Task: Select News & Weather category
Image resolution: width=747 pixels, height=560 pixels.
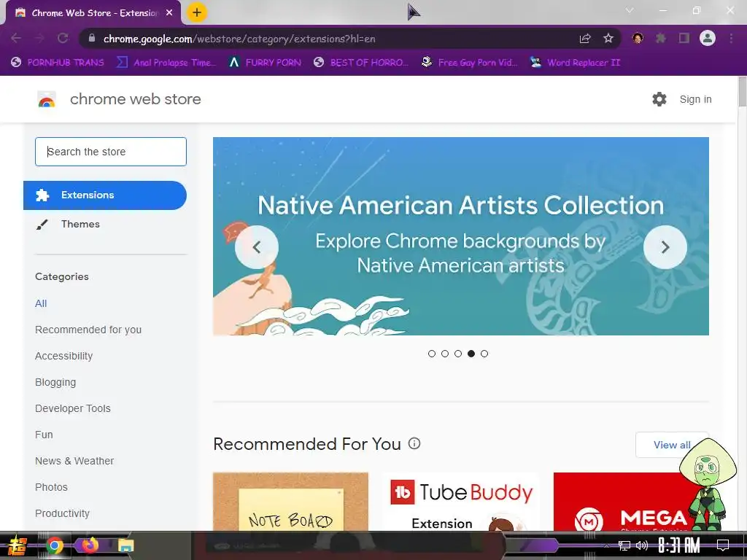Action: tap(74, 461)
